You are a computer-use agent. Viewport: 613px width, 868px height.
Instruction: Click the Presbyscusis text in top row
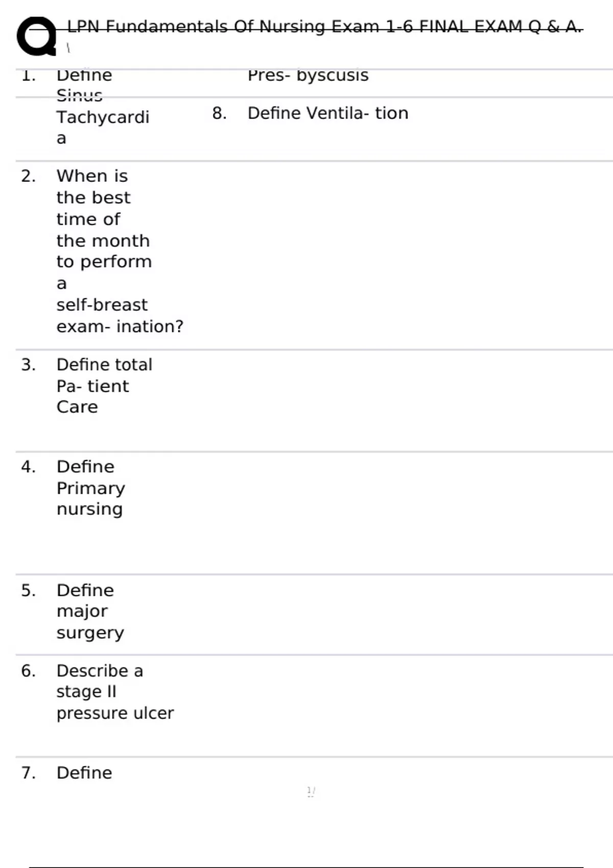[x=308, y=75]
